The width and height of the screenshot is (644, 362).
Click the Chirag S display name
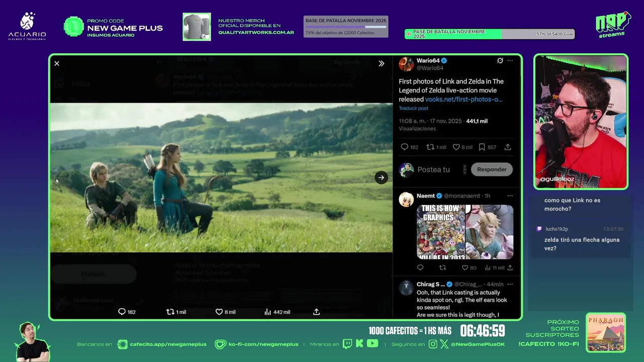click(431, 284)
